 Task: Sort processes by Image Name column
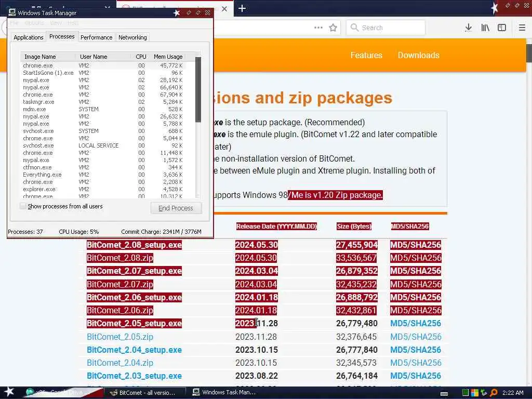coord(47,57)
